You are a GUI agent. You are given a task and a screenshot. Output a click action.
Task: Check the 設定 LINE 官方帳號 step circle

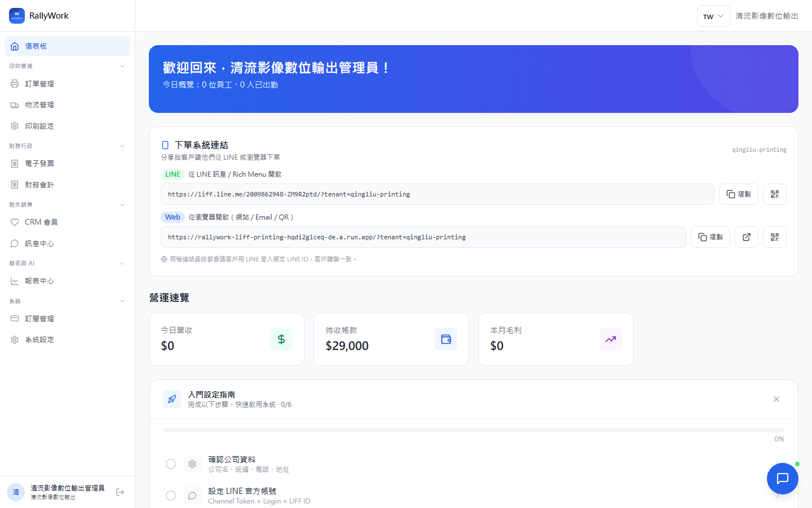click(171, 496)
